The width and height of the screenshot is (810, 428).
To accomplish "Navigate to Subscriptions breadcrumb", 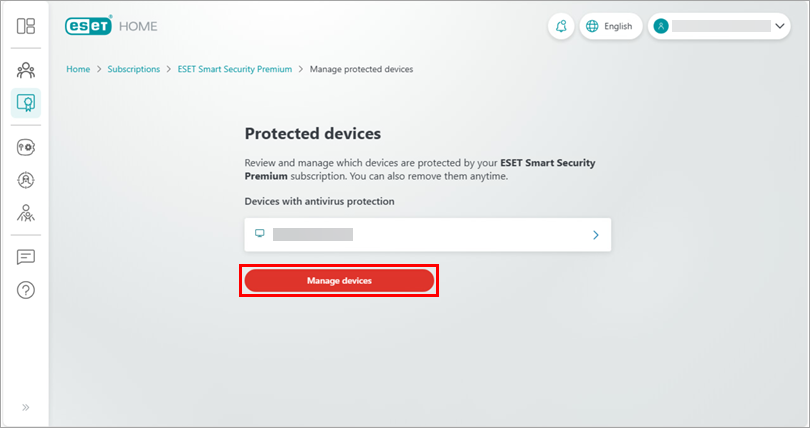I will coord(134,69).
